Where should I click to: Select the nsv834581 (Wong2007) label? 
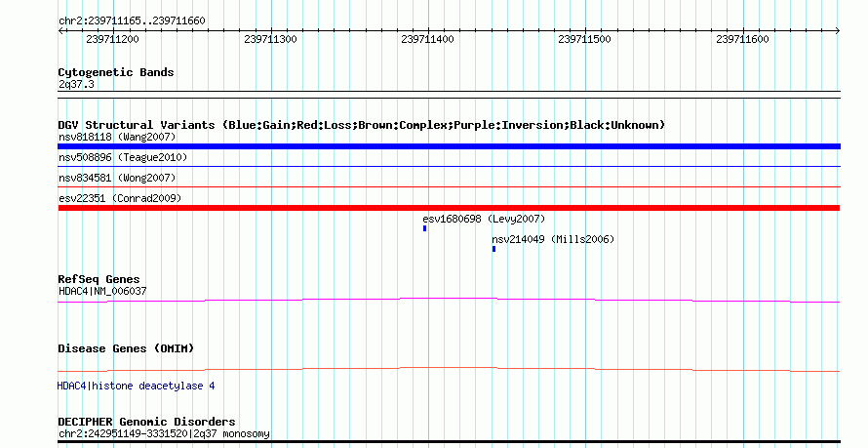point(117,178)
